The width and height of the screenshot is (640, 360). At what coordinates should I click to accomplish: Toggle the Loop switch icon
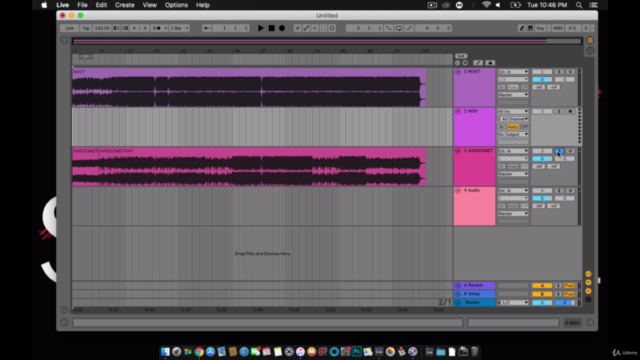pos(399,28)
